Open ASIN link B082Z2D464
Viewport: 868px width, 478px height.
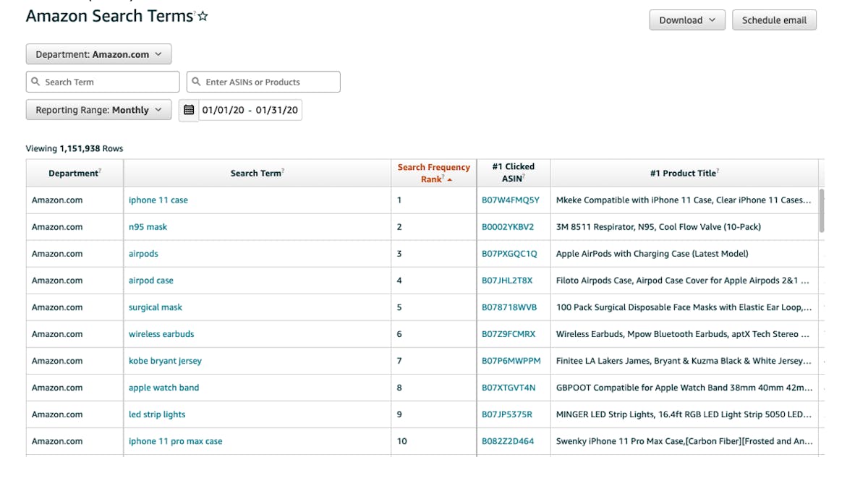(508, 441)
